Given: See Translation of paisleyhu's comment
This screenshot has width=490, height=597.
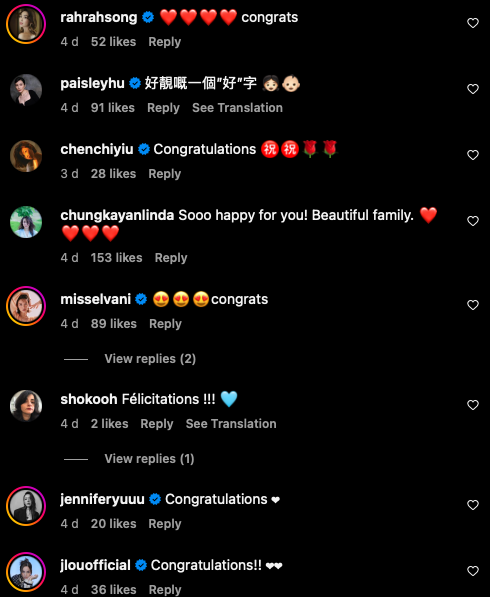Looking at the screenshot, I should tap(237, 108).
